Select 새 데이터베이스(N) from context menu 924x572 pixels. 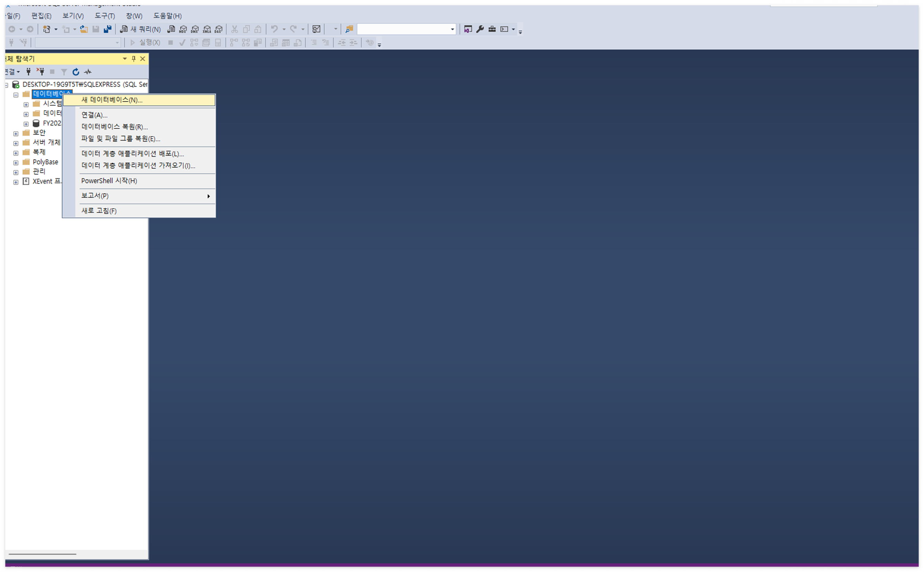point(112,100)
